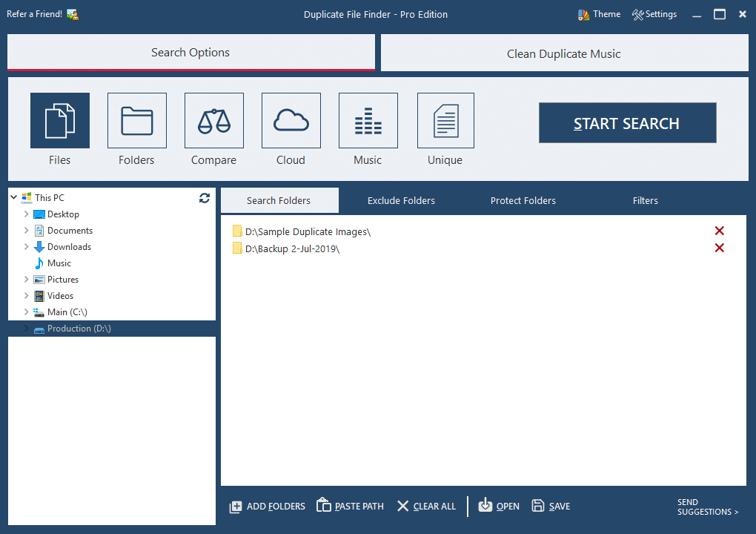Use Paste Path to add a folder

(x=350, y=506)
